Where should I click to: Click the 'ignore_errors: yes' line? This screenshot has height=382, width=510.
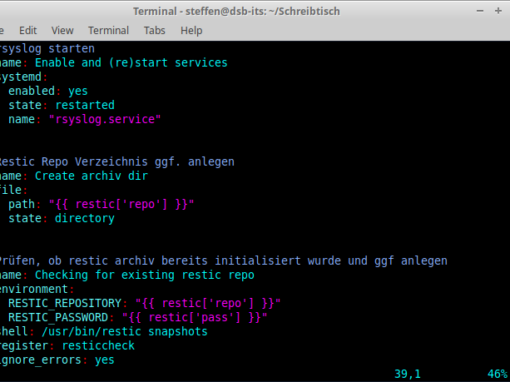pos(57,360)
